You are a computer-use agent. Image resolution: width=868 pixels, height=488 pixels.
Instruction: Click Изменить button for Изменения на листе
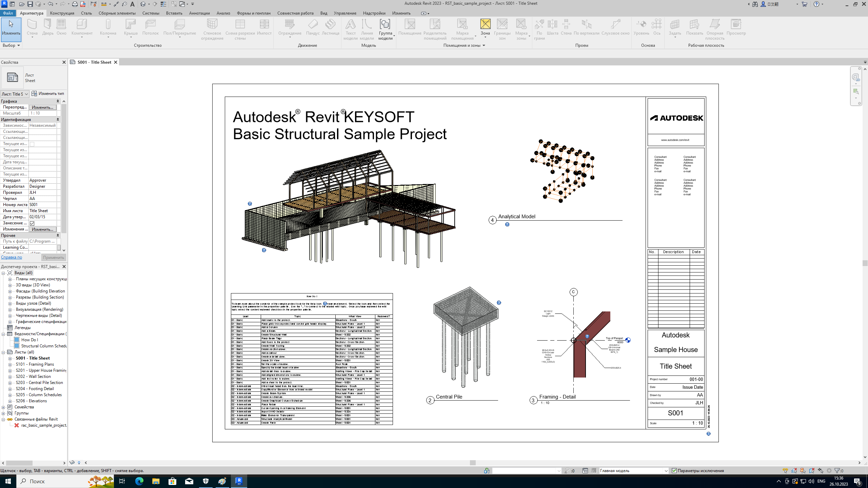coord(42,229)
